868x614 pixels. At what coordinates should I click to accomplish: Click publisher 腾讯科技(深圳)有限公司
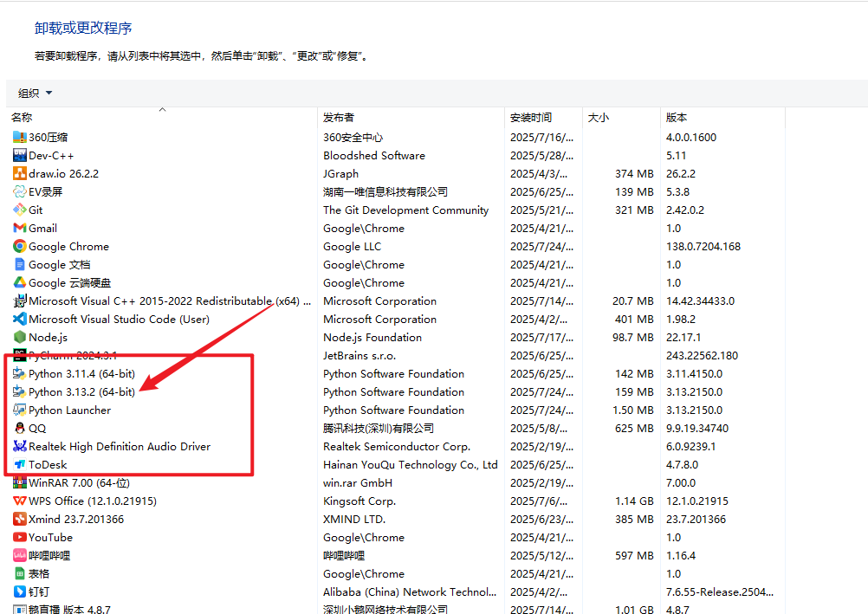(x=378, y=428)
